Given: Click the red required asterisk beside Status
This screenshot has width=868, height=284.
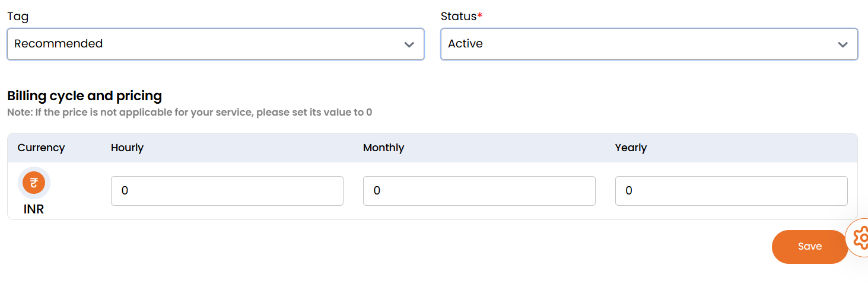Looking at the screenshot, I should (x=480, y=16).
